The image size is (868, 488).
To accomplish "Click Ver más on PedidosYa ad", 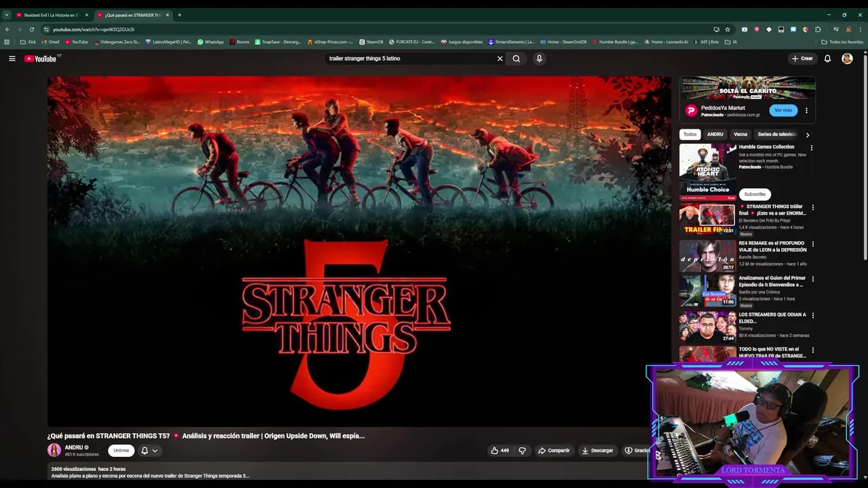I will (x=783, y=110).
